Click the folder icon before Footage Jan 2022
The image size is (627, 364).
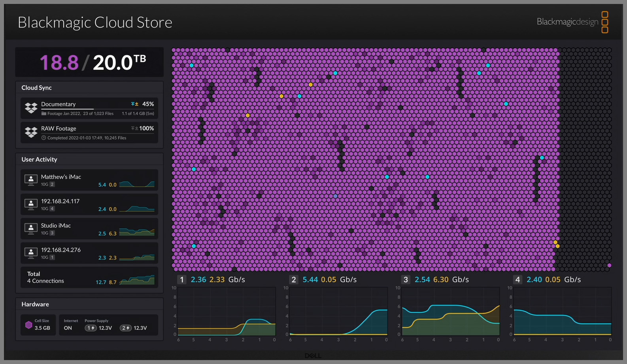(x=44, y=114)
